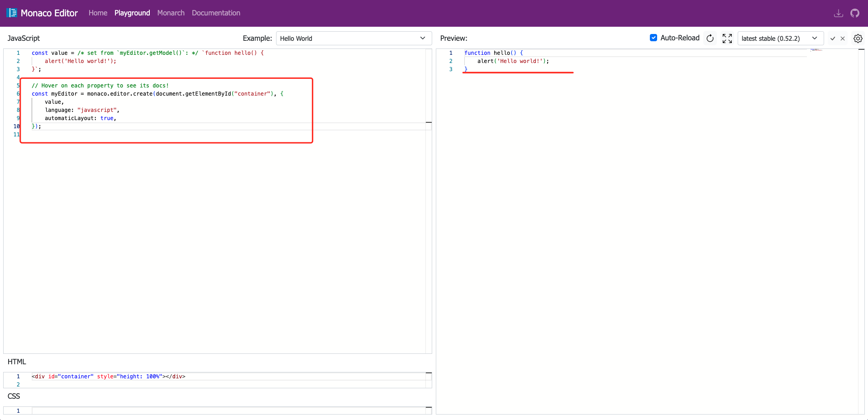Click the reload preview icon
The image size is (868, 420).
pyautogui.click(x=710, y=39)
